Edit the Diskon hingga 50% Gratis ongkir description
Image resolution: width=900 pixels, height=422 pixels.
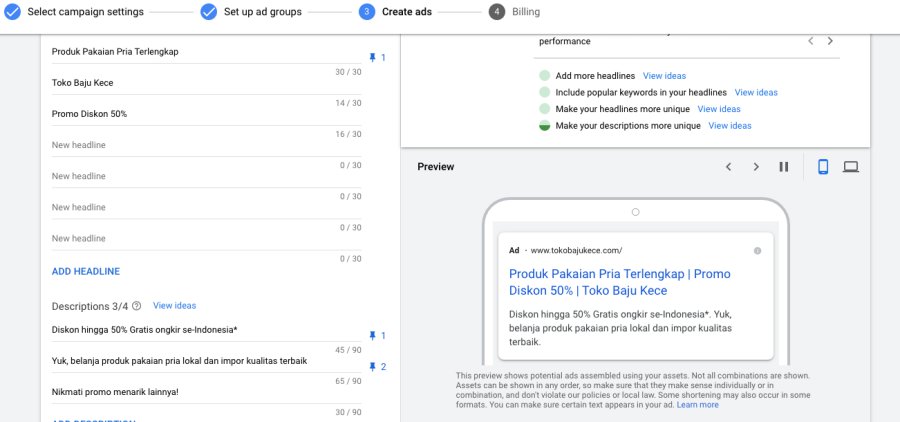[207, 330]
